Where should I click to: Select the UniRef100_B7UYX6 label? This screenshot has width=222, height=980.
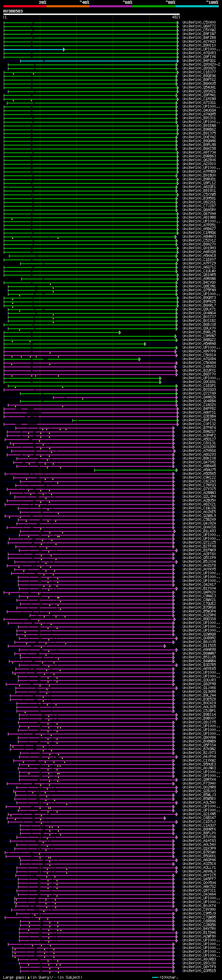pyautogui.click(x=199, y=836)
